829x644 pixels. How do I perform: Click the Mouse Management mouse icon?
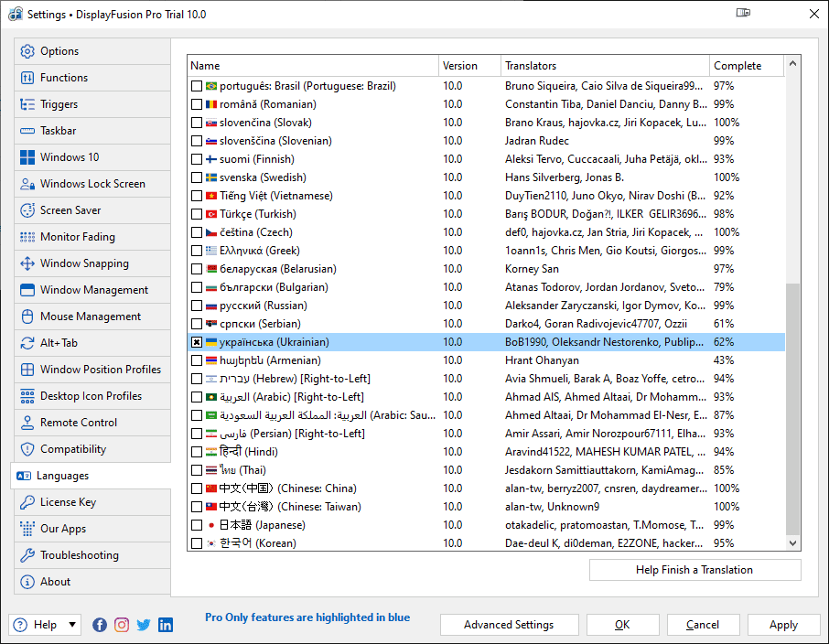(x=27, y=317)
